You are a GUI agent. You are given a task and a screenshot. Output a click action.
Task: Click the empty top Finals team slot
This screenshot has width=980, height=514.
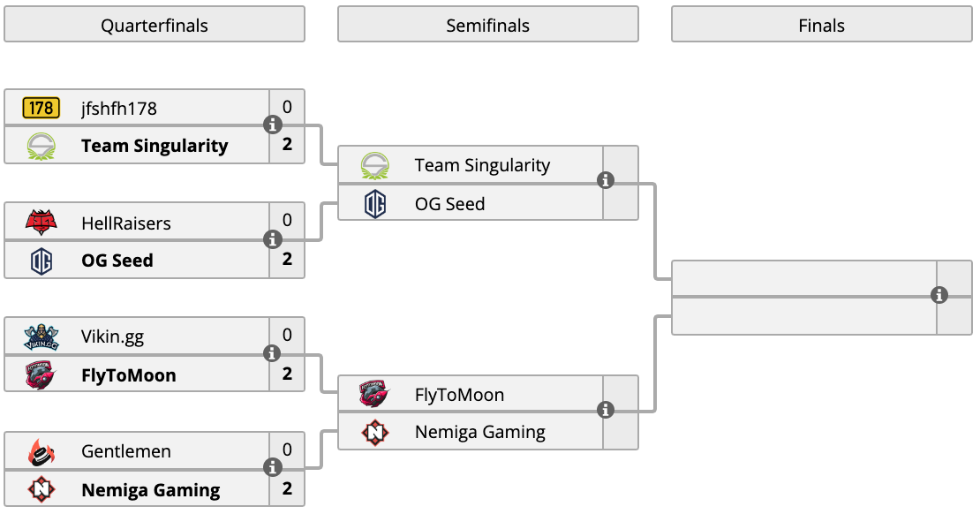point(804,277)
